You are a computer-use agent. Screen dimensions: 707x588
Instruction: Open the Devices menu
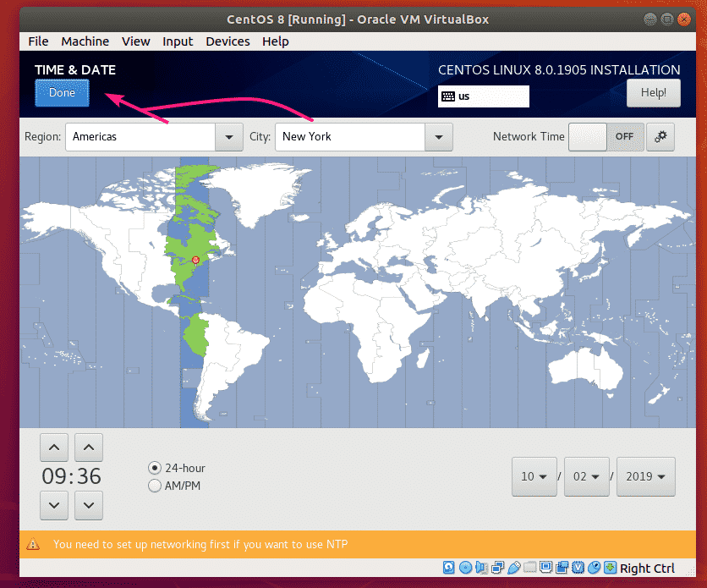tap(227, 41)
